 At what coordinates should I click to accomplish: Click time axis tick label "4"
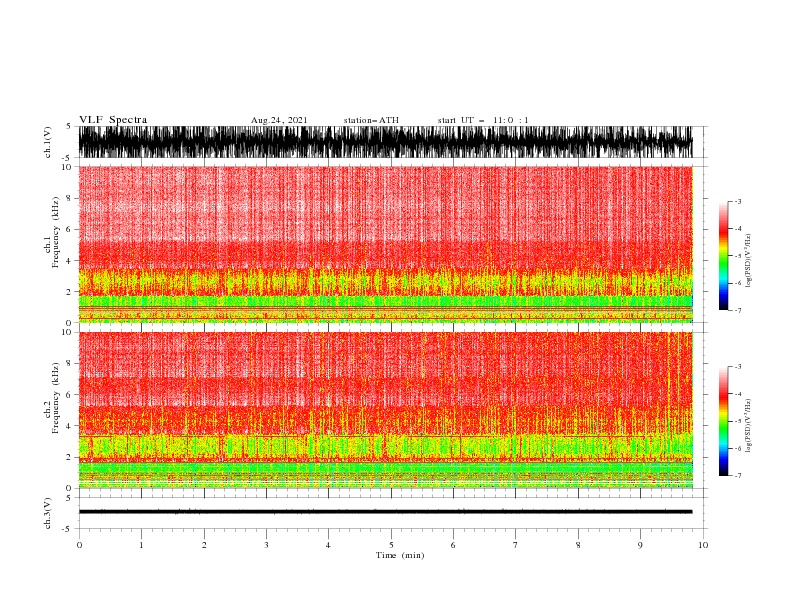(328, 545)
